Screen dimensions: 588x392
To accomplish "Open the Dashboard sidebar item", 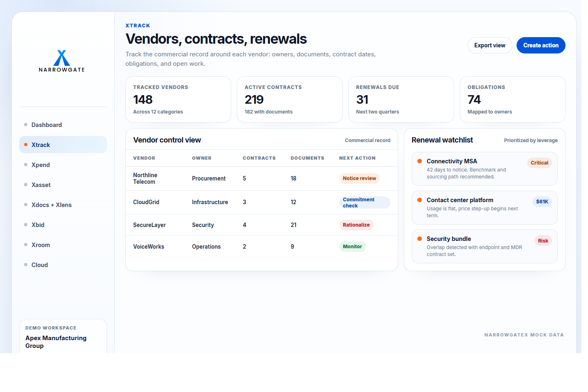I will coord(63,125).
